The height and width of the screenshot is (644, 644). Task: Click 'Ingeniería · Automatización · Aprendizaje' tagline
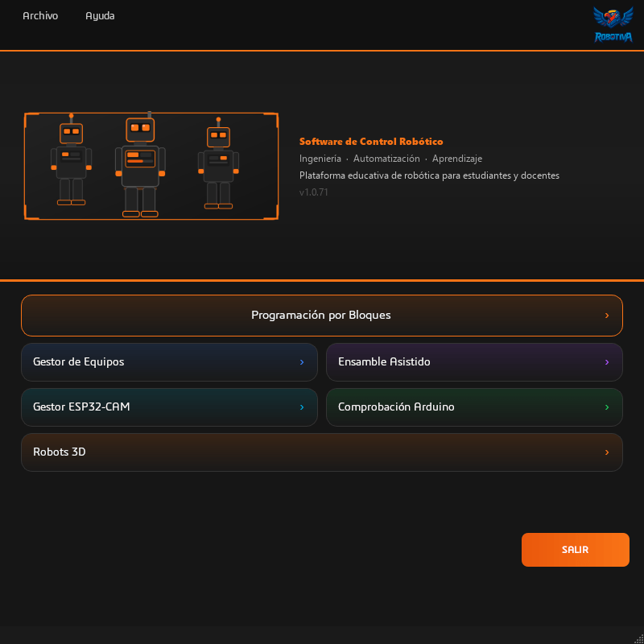click(x=390, y=159)
